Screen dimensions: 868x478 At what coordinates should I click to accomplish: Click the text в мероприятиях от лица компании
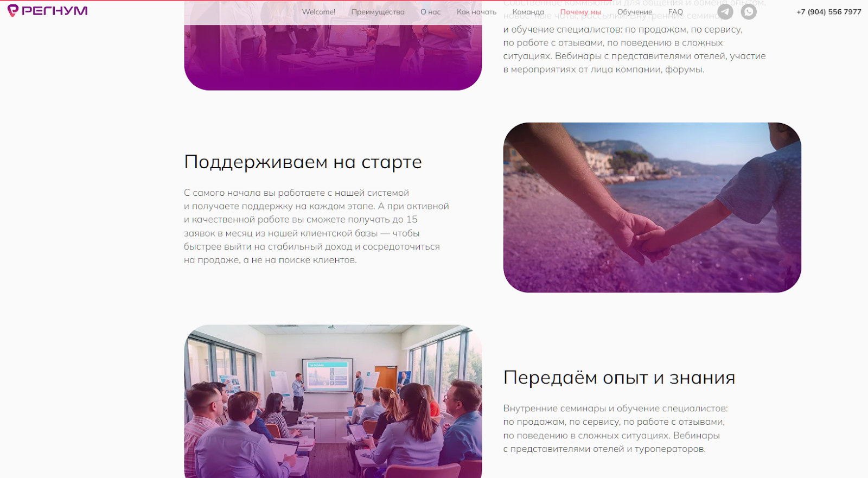582,69
